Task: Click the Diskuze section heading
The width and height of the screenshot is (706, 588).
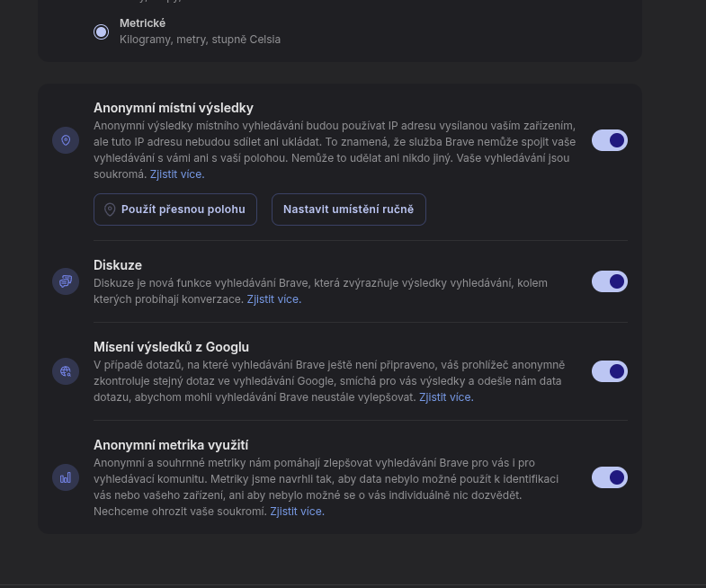Action: pyautogui.click(x=118, y=265)
